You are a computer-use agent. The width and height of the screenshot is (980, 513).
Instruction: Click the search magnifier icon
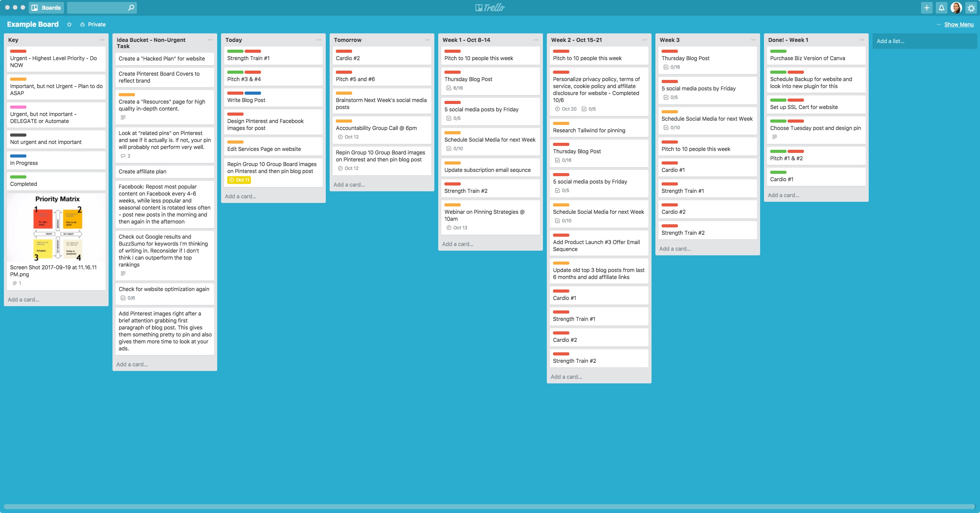[x=131, y=7]
